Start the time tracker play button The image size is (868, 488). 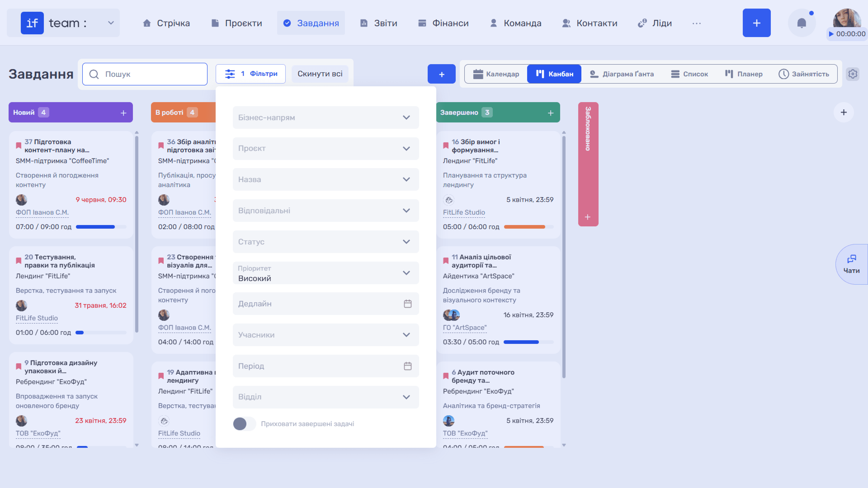pos(831,34)
